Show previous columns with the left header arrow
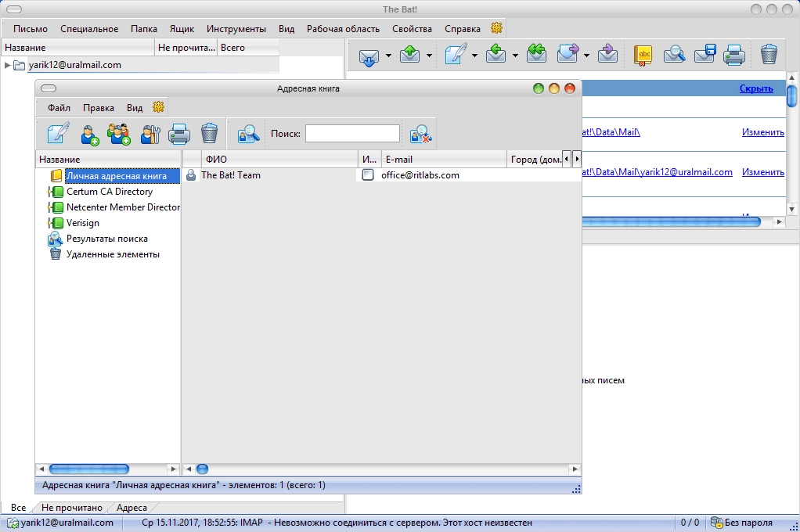800x532 pixels. (566, 159)
